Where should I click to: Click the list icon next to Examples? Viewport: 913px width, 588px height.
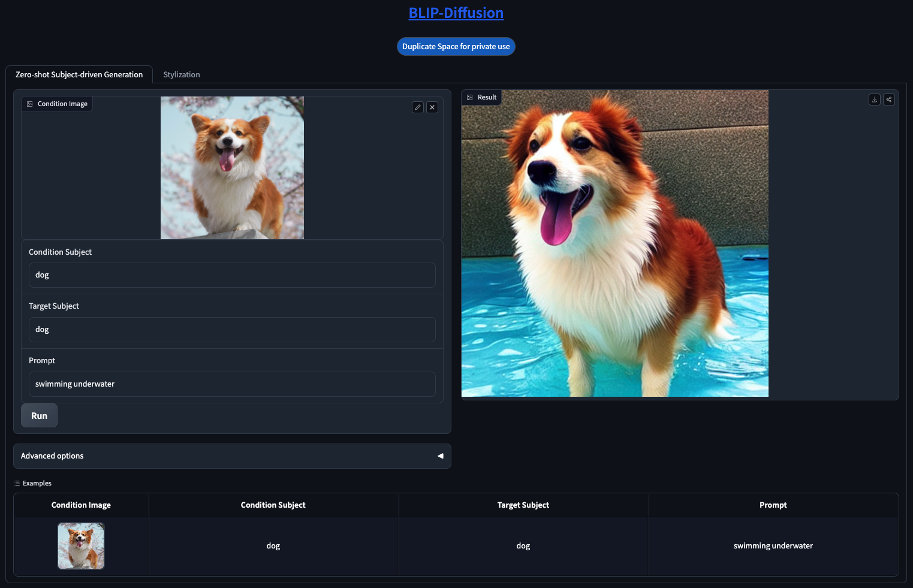pos(17,483)
